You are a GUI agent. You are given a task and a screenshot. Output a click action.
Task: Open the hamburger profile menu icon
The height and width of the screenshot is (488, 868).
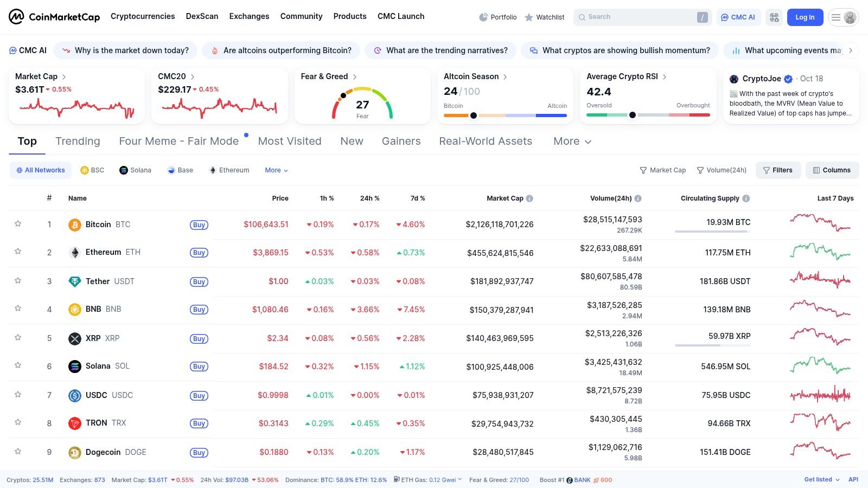(843, 17)
